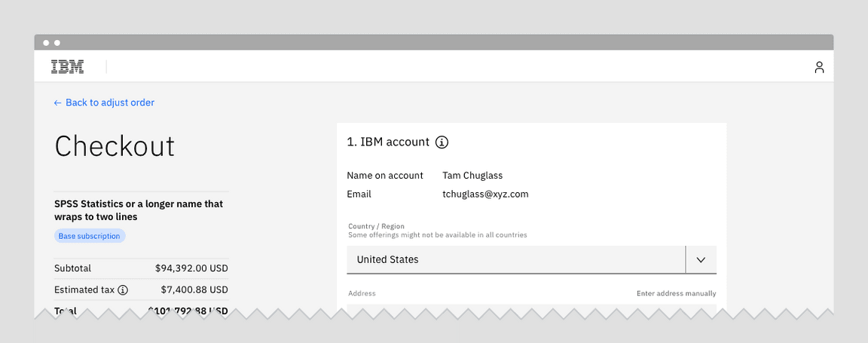Go back via Back to adjust order
The width and height of the screenshot is (868, 343).
coord(104,103)
